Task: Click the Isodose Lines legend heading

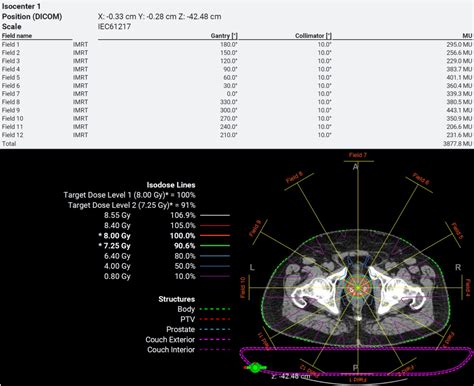Action: 171,185
